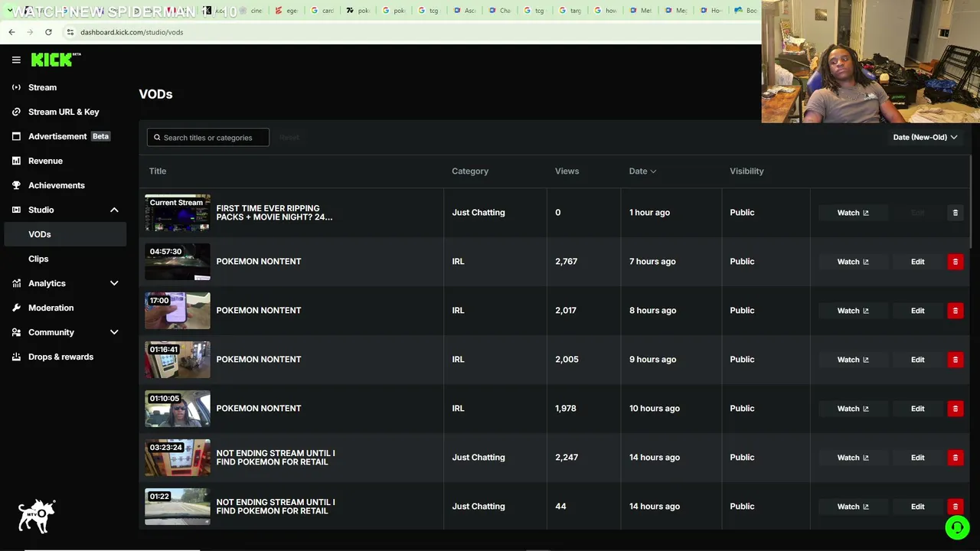Click the browser back arrow
Viewport: 980px width, 551px height.
point(11,32)
